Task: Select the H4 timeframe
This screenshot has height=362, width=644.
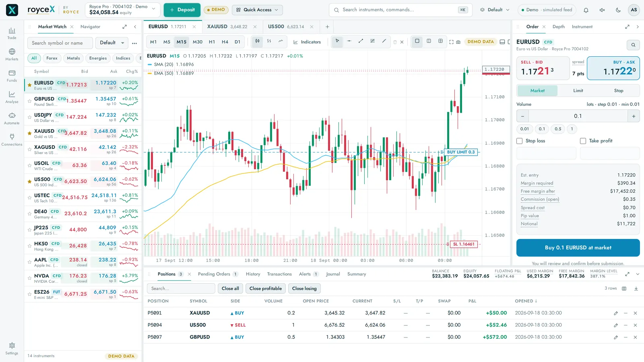Action: pos(225,42)
